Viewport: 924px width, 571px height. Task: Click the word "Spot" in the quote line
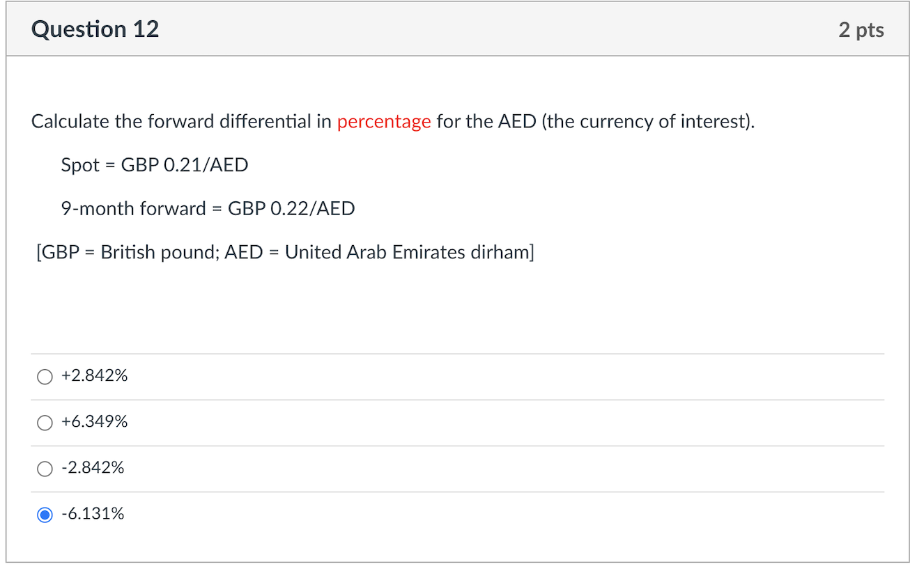point(80,166)
